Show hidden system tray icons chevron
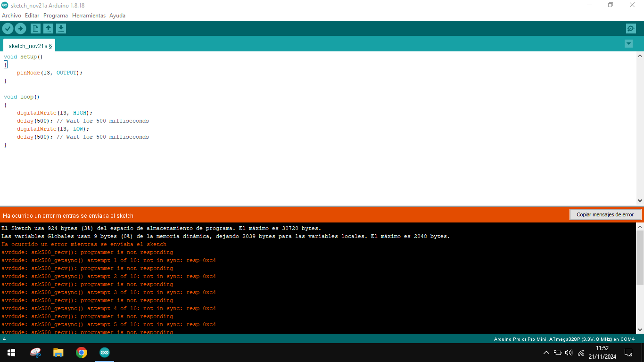Image resolution: width=644 pixels, height=362 pixels. (546, 353)
